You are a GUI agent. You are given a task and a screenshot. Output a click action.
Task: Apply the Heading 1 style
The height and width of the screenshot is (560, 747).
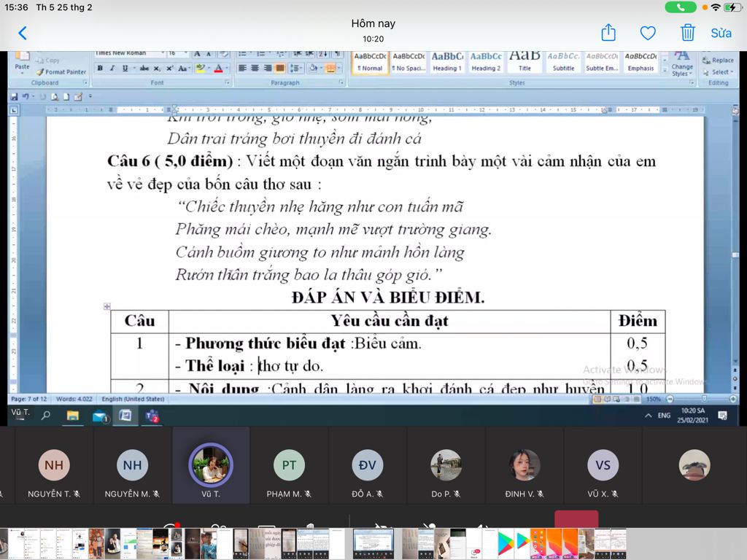tap(447, 62)
